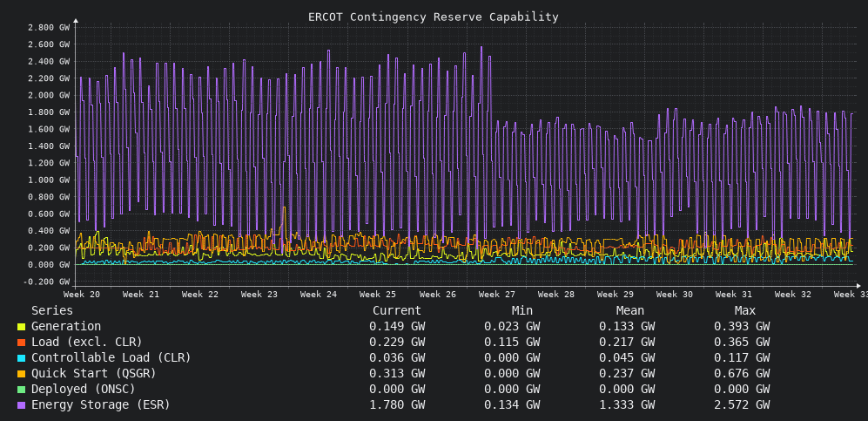Click the 2.000 GW y-axis label
Image resolution: width=868 pixels, height=421 pixels.
click(x=48, y=95)
